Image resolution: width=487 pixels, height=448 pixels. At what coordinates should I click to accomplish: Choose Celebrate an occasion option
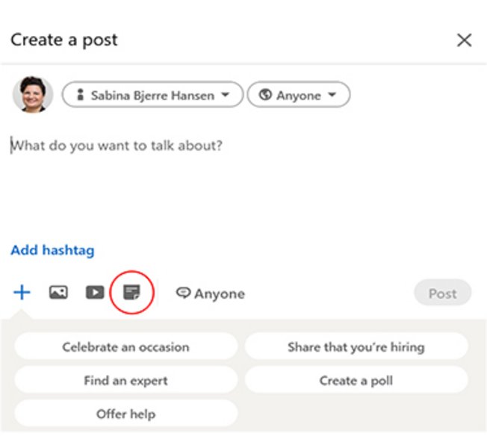coord(125,347)
